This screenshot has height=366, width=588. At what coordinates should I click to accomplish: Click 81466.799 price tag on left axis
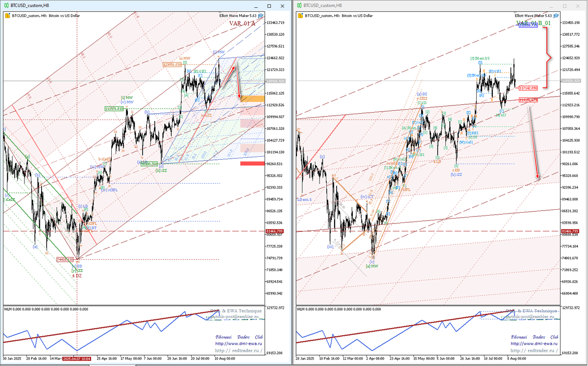pos(275,231)
